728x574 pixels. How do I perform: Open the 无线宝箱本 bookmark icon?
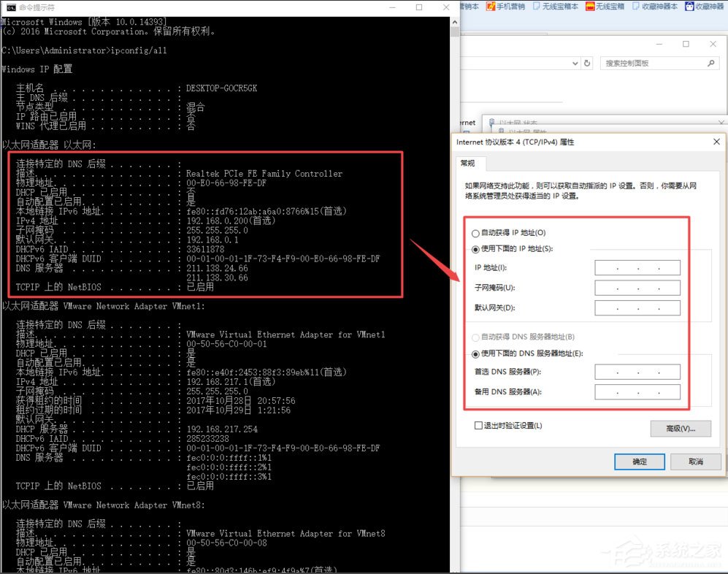point(535,7)
